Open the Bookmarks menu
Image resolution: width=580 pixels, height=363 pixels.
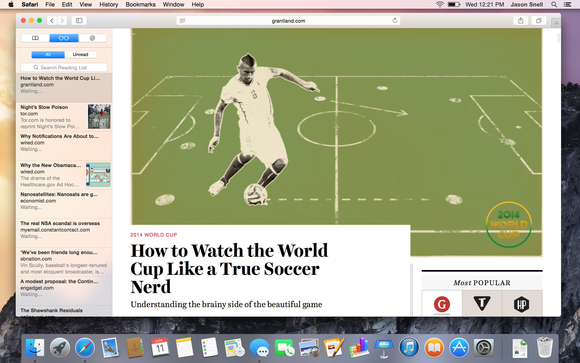point(141,4)
